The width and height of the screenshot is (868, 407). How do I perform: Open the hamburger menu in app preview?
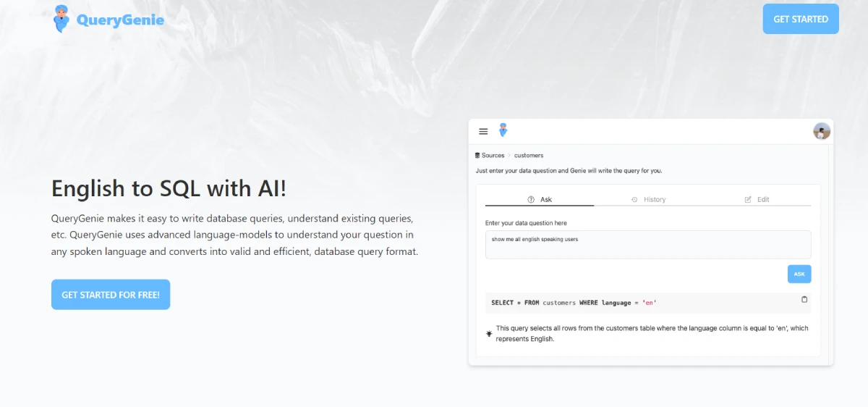coord(483,131)
